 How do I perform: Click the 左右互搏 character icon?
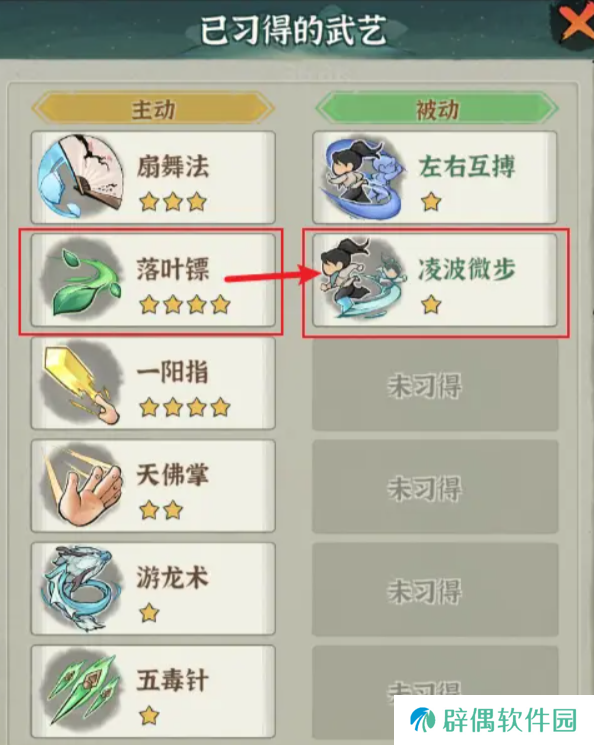[362, 177]
